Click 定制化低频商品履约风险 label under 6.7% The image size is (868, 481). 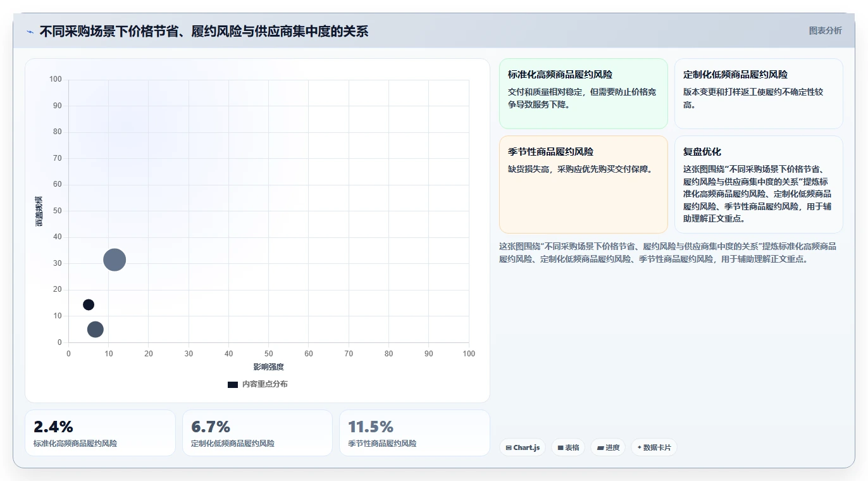(x=233, y=444)
